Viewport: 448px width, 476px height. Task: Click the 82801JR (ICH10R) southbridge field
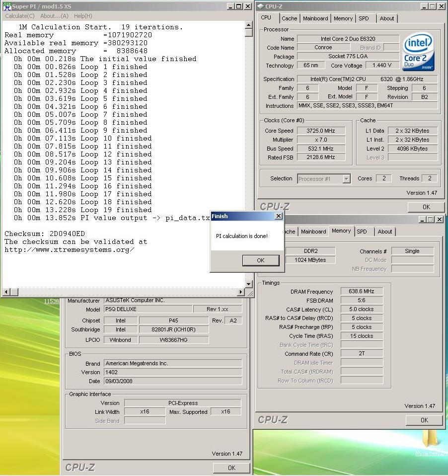tap(174, 330)
